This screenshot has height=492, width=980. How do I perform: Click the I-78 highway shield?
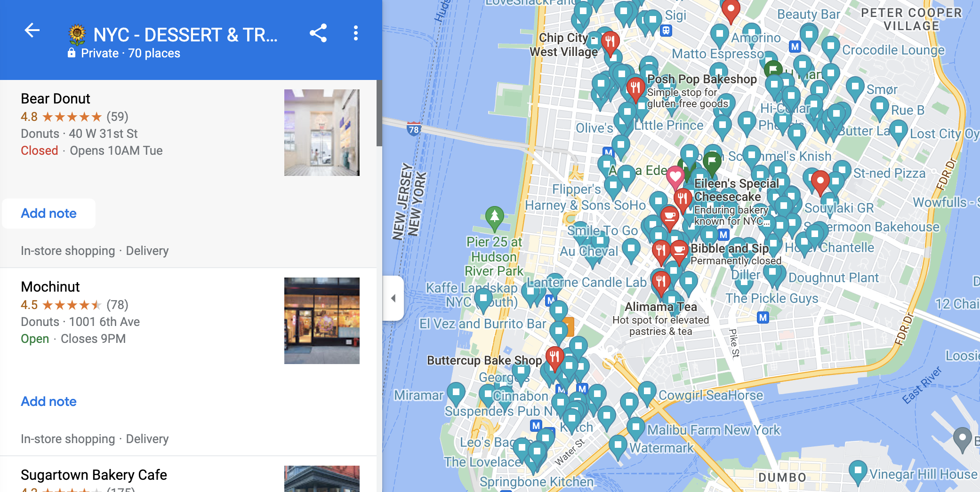point(414,129)
